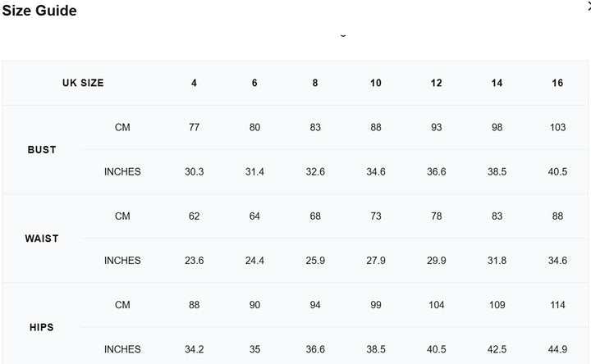The height and width of the screenshot is (364, 591).
Task: Click the WAIST row label
Action: click(42, 239)
